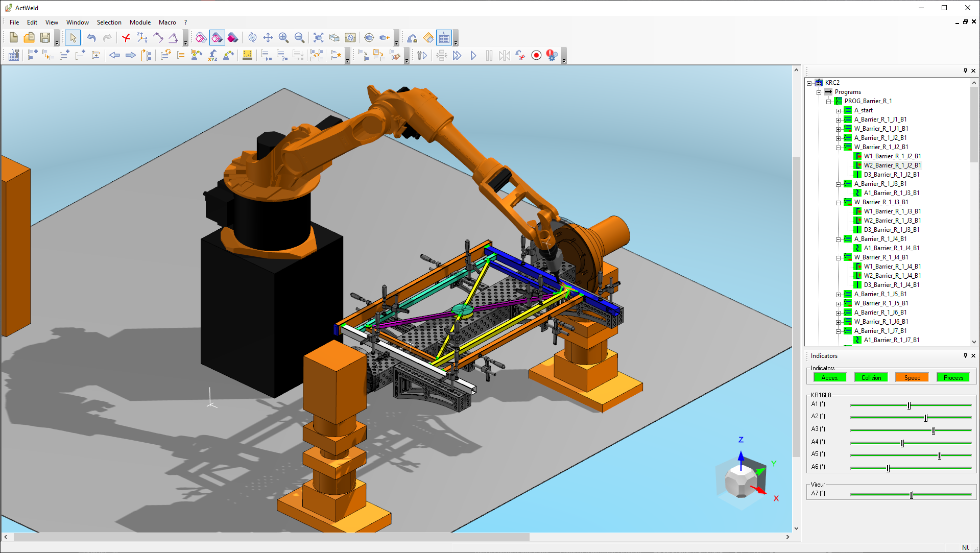Expand the A_Barrier_R_1_J5_B1 tree node

(x=838, y=295)
